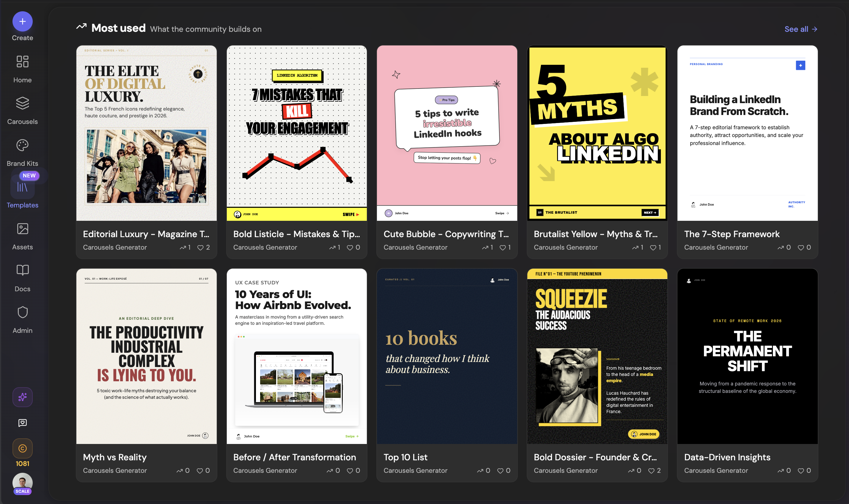Open the Carousels layers icon
This screenshot has height=504, width=849.
(22, 103)
